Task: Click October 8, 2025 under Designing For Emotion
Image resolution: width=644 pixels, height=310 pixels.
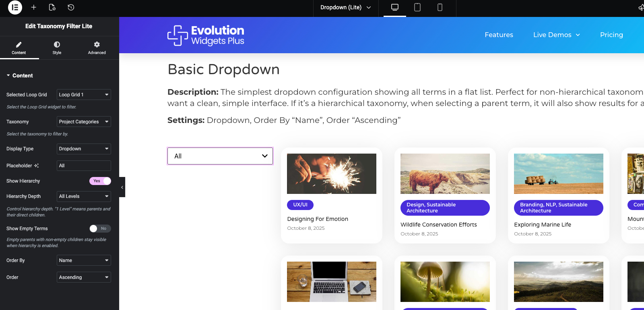Action: (x=306, y=228)
